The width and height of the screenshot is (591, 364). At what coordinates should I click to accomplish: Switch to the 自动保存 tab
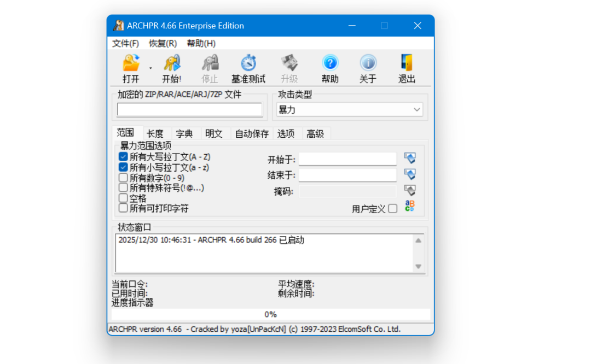[252, 133]
